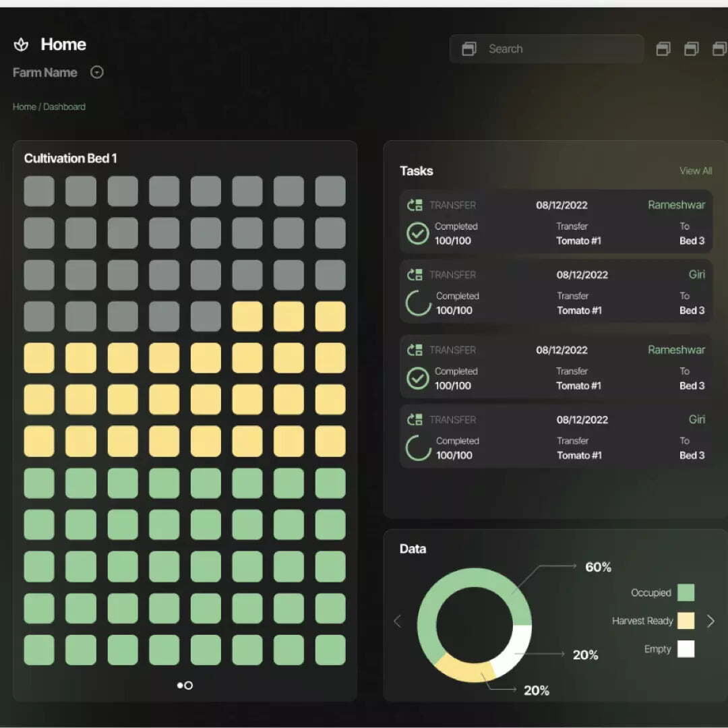Image resolution: width=728 pixels, height=728 pixels.
Task: Click the Harvest Ready yellow legend swatch
Action: (x=686, y=621)
